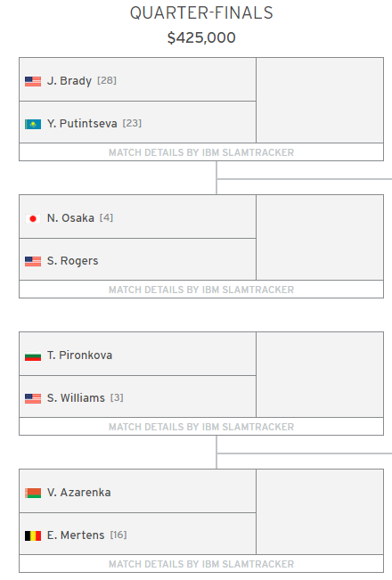The height and width of the screenshot is (580, 392).
Task: Open J. Brady player link
Action: [x=69, y=81]
